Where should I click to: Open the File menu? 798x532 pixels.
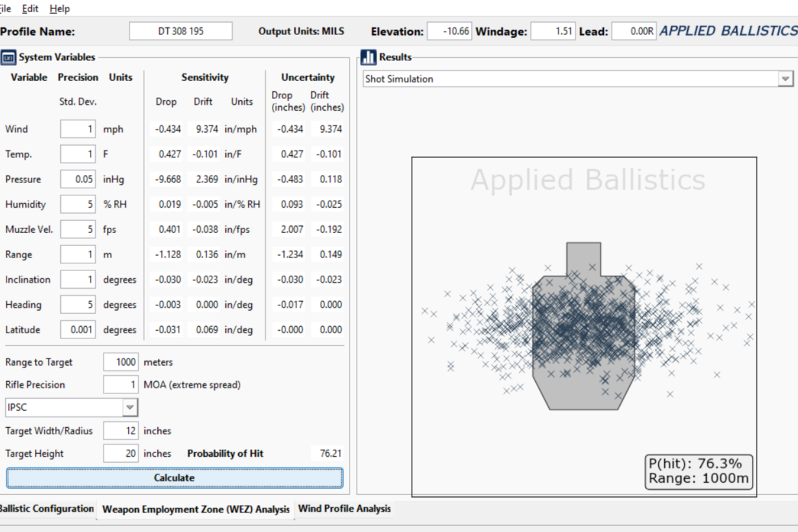coord(6,9)
